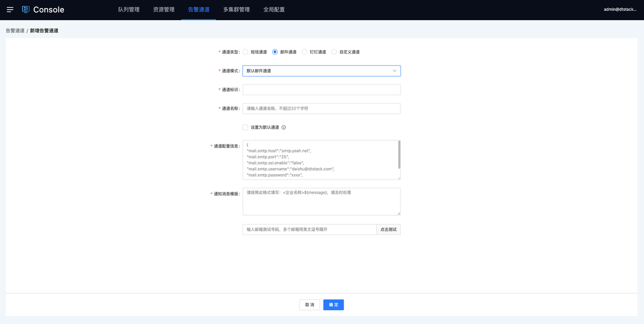Focus the 通道名称 input field

point(321,109)
